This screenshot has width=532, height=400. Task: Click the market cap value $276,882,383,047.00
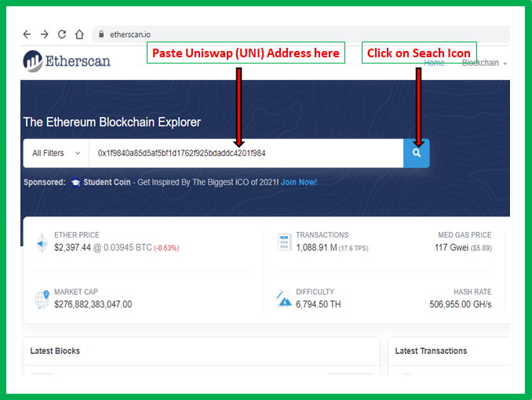point(93,304)
